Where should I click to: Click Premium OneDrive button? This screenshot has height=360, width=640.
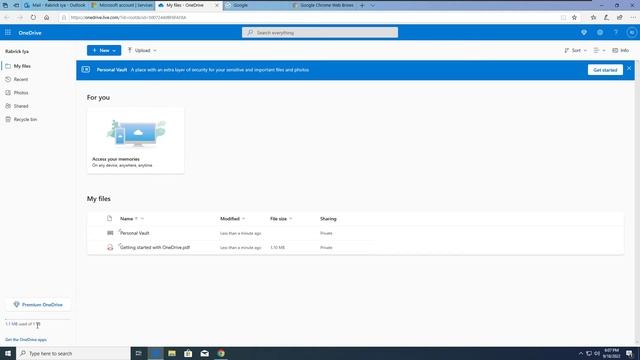[38, 304]
